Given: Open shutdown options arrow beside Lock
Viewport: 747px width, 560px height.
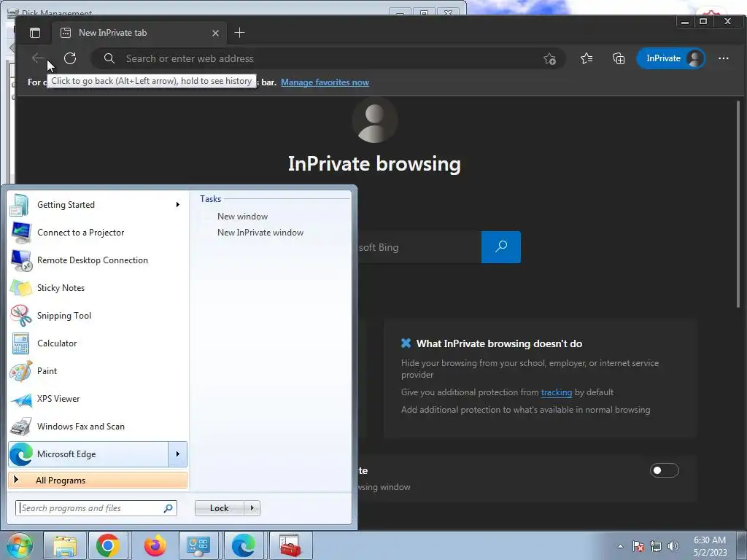Looking at the screenshot, I should click(252, 508).
